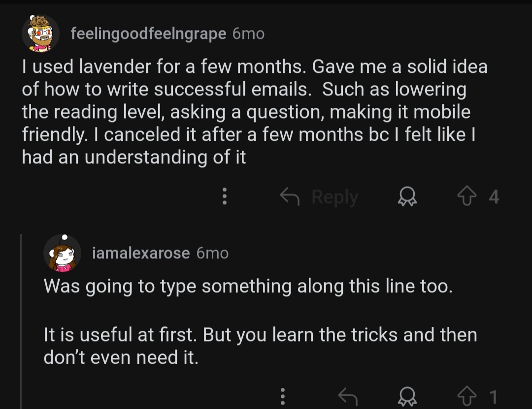The image size is (532, 409).
Task: Tap the "Was going to type something" line
Action: [248, 286]
